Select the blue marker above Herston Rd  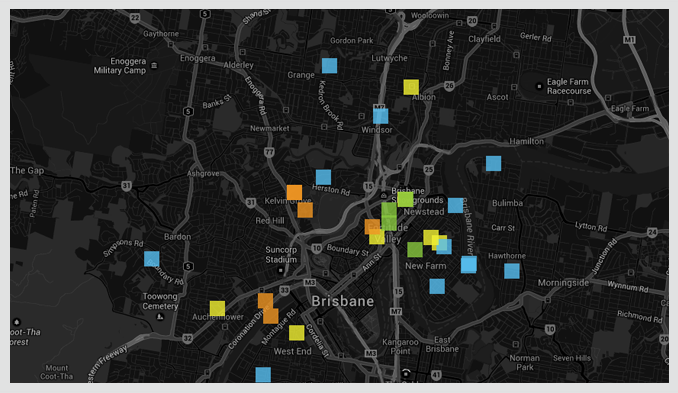click(323, 177)
